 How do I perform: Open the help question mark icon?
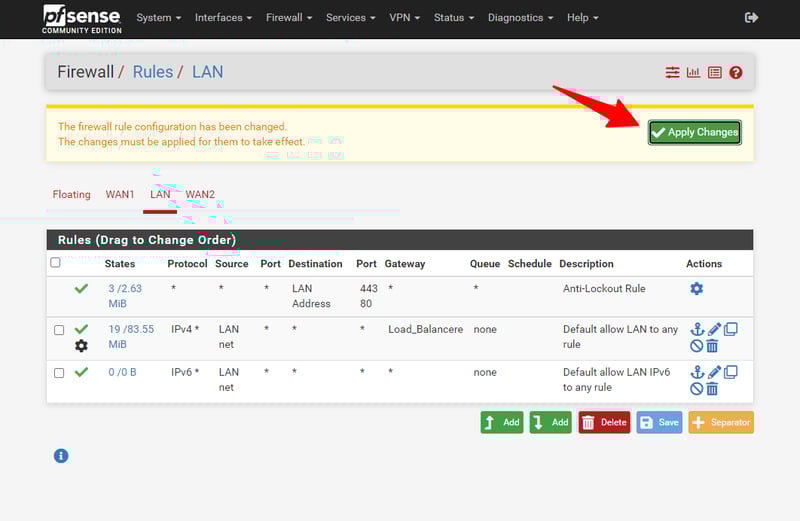pos(736,73)
